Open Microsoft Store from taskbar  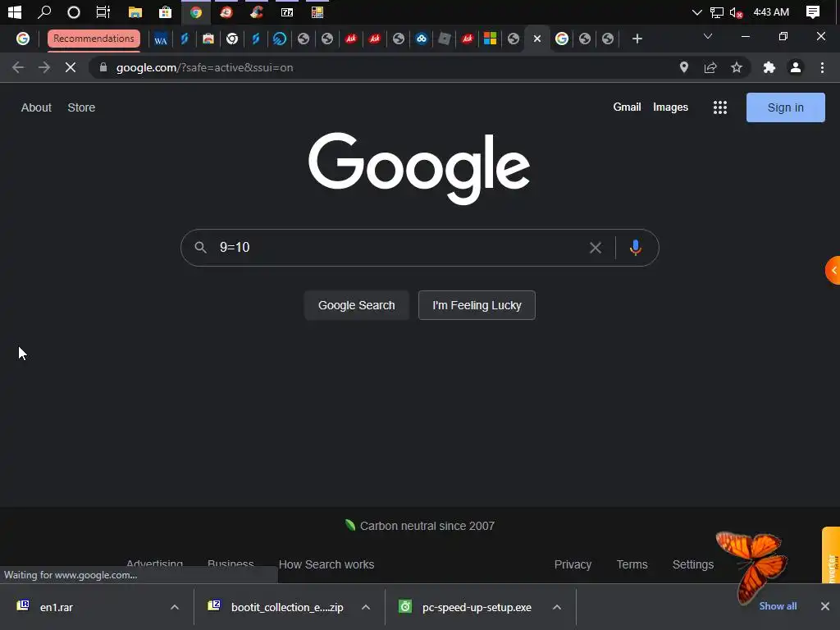click(x=165, y=11)
